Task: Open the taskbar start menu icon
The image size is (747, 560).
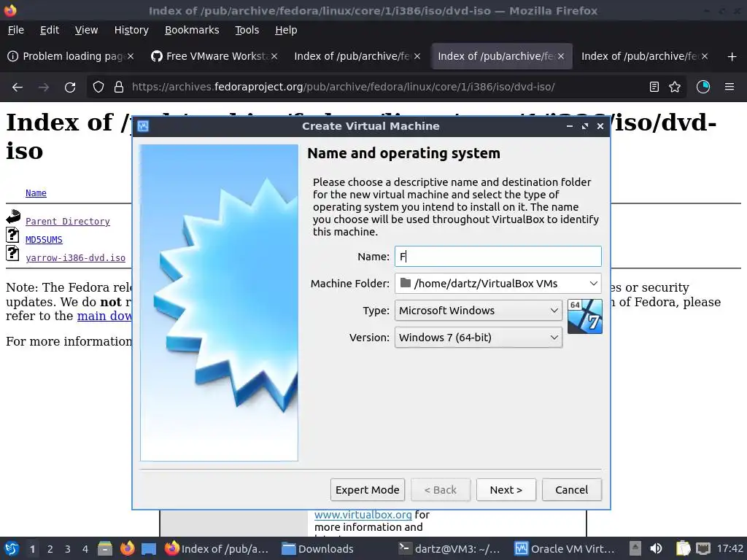Action: (12, 548)
